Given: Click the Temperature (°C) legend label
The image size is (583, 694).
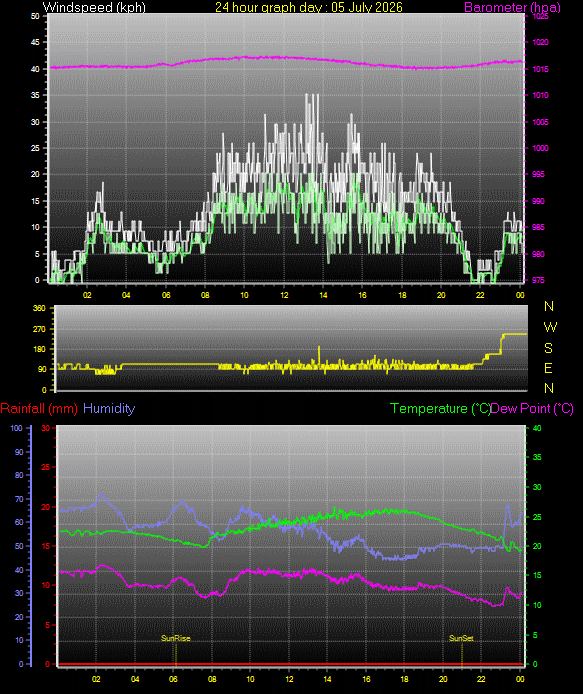Looking at the screenshot, I should [x=440, y=409].
